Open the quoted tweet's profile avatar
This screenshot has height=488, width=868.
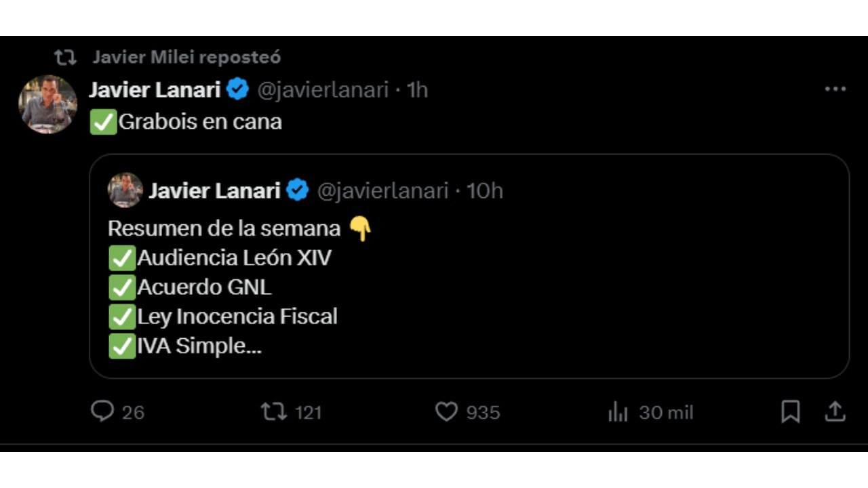point(123,190)
